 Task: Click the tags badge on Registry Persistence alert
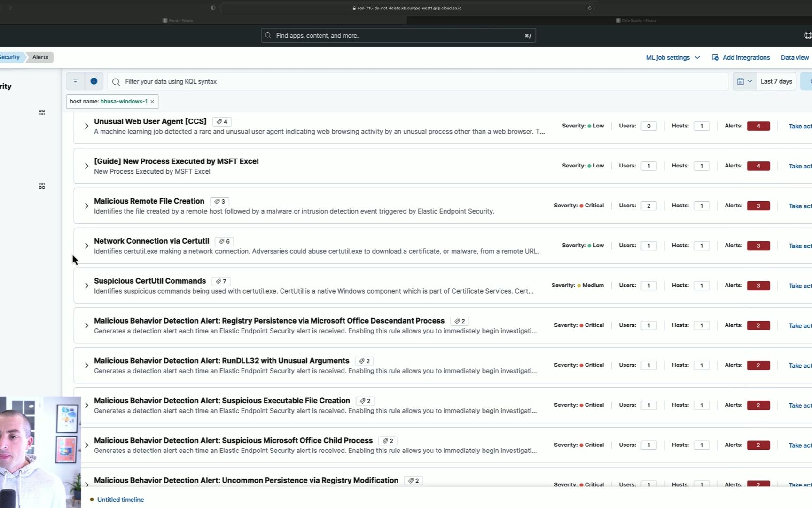pyautogui.click(x=460, y=321)
